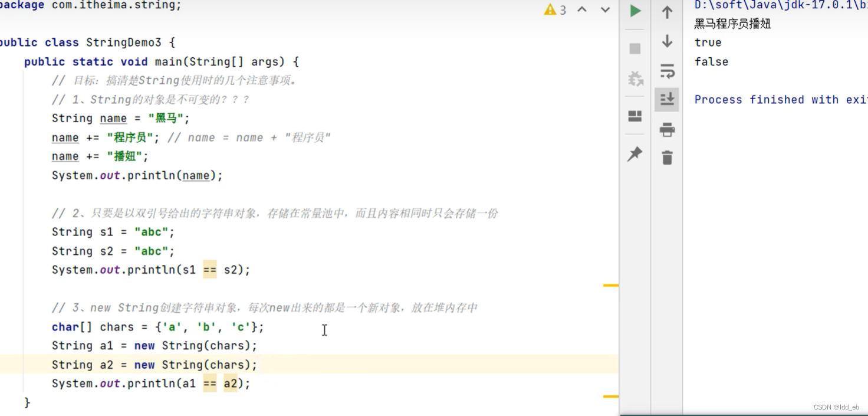This screenshot has width=868, height=416.
Task: Click the line name += "播妞"
Action: (x=100, y=156)
